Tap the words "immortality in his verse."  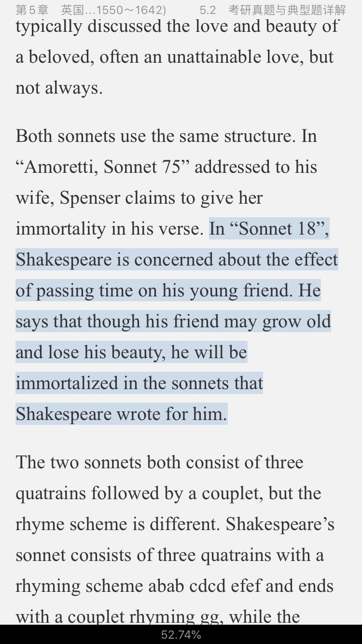110,229
